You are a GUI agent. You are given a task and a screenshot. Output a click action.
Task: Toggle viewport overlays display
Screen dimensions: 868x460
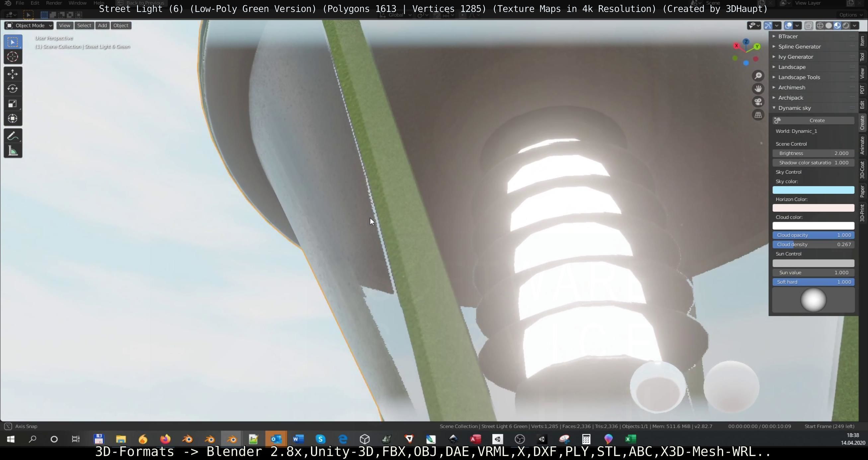[x=788, y=26]
